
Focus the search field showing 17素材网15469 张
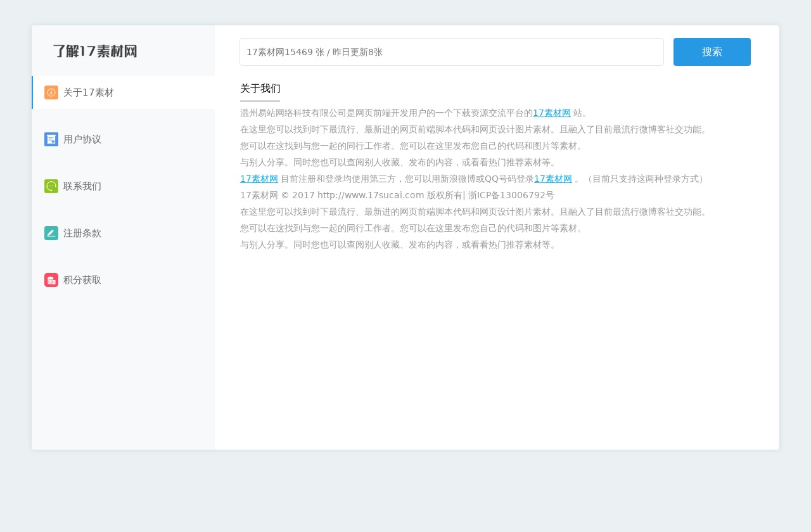coord(452,52)
